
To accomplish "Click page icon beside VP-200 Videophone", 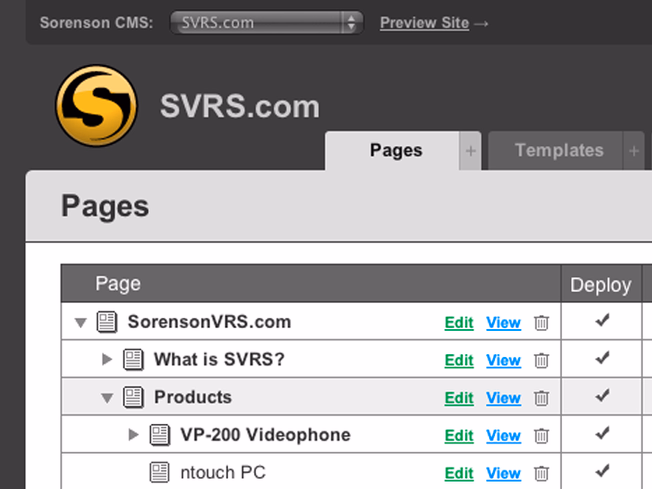I will point(160,435).
